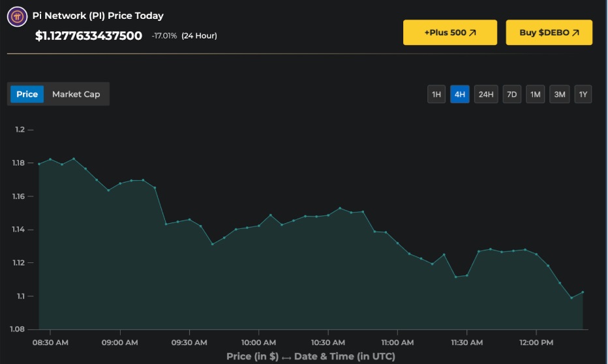Click the 10:00 AM label on time axis
The image size is (608, 364).
259,342
